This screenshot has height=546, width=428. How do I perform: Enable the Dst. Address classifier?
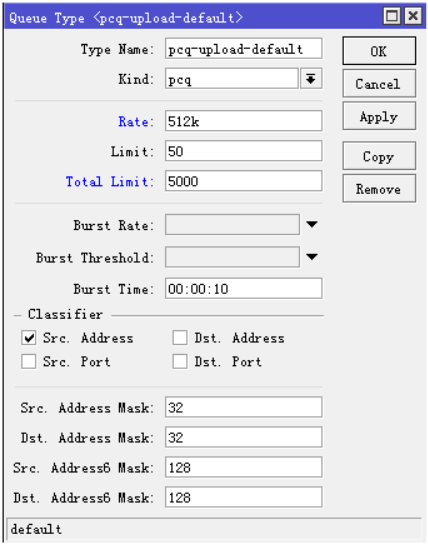(x=180, y=338)
